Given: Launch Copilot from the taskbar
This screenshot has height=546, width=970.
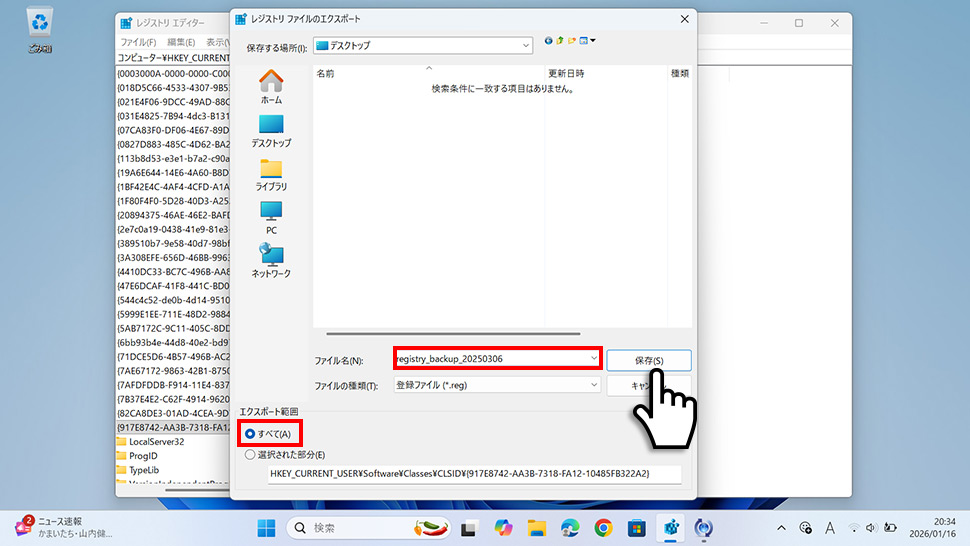Looking at the screenshot, I should (x=503, y=528).
